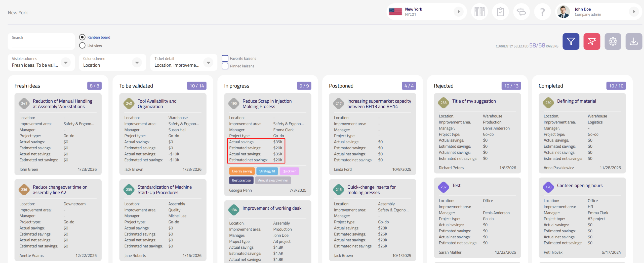The image size is (644, 263).
Task: Expand the Ticket detail dropdown
Action: [x=208, y=62]
